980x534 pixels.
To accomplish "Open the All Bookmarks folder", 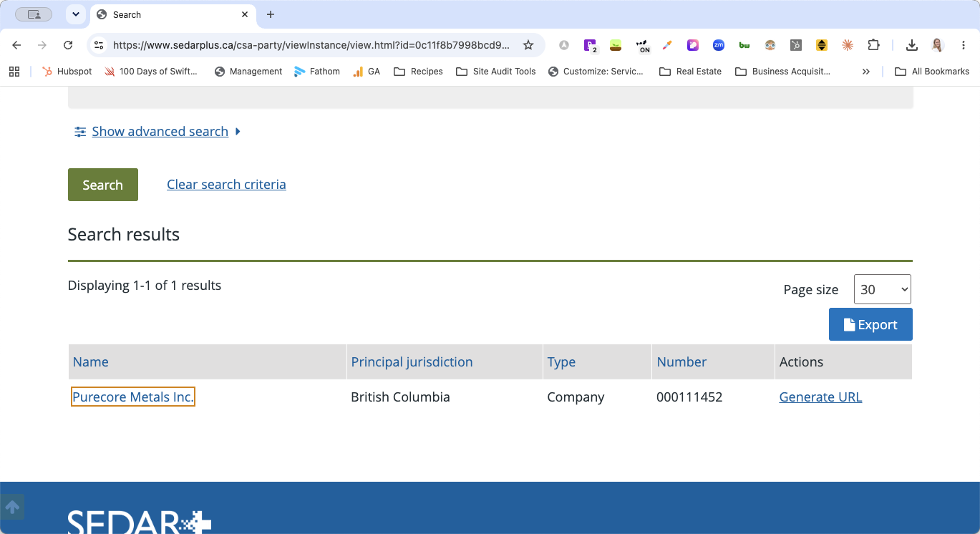I will [931, 72].
